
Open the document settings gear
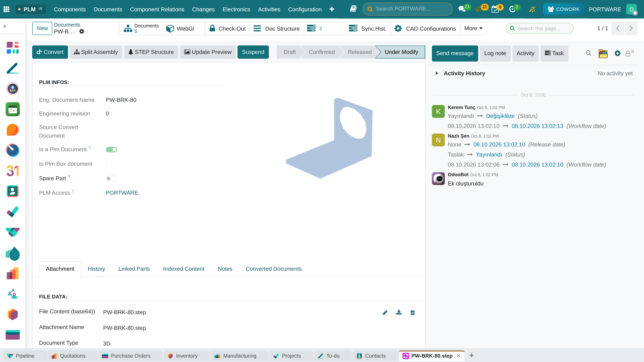tap(82, 32)
